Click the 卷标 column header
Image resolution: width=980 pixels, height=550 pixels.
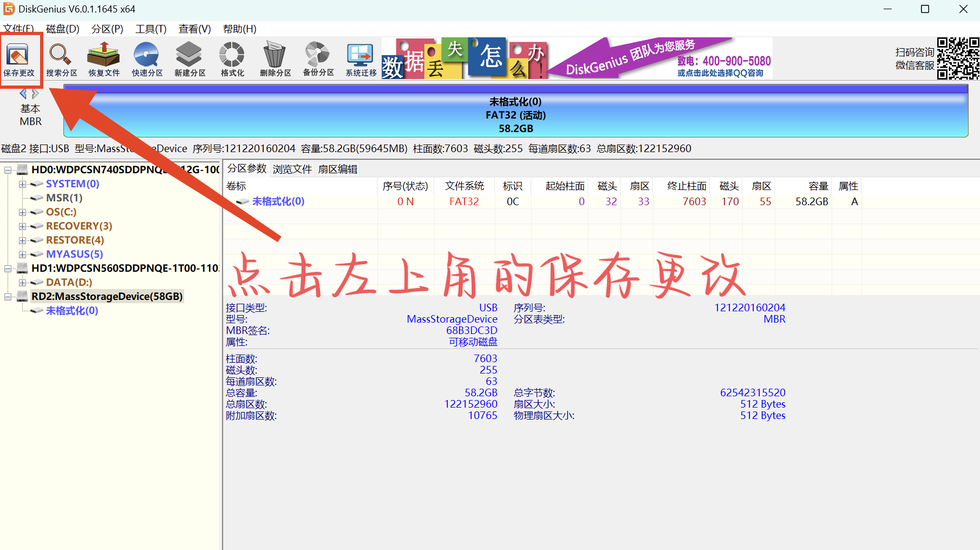(x=300, y=186)
